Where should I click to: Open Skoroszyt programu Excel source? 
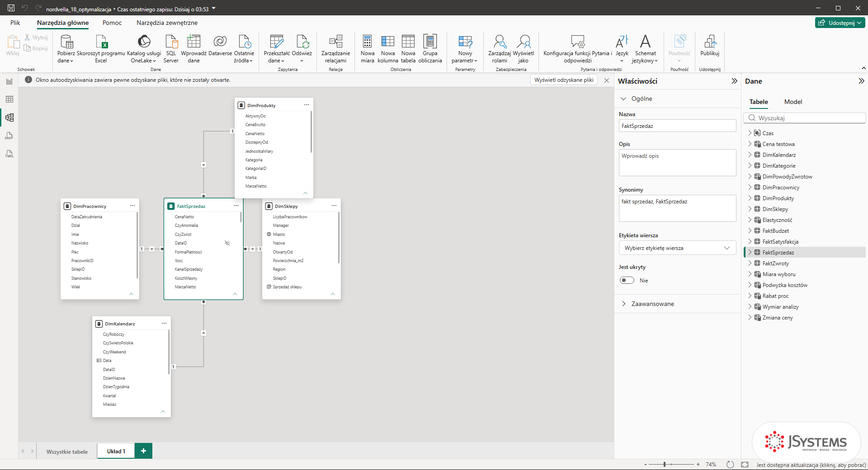pos(101,49)
